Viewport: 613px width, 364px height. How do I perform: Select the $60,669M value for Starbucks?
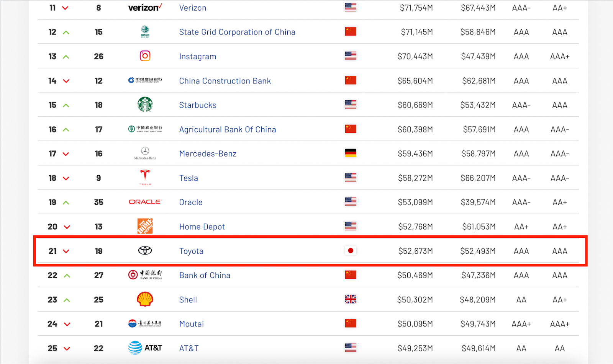coord(415,105)
